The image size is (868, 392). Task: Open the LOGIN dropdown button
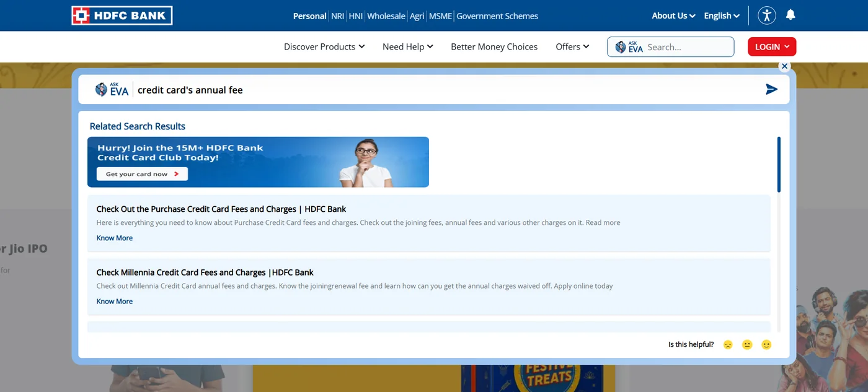click(x=772, y=46)
